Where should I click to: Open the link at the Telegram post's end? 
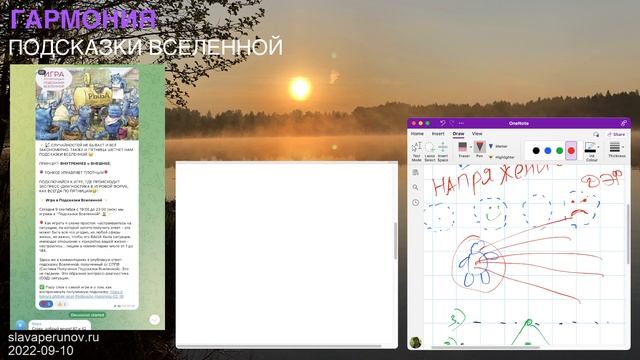[x=81, y=294]
